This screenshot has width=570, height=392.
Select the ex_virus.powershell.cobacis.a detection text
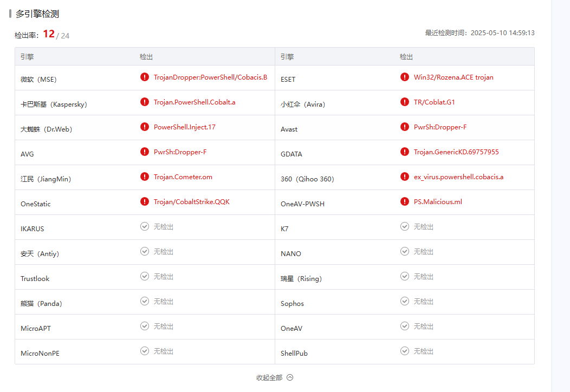[x=459, y=177]
